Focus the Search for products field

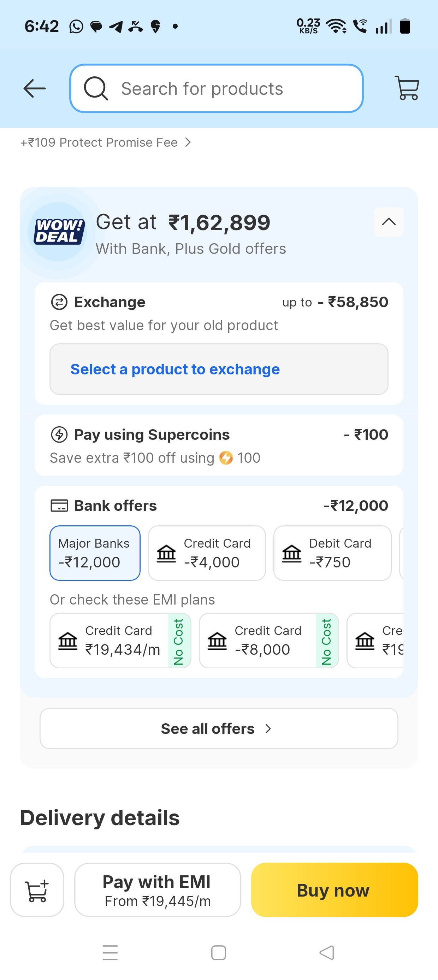[216, 88]
